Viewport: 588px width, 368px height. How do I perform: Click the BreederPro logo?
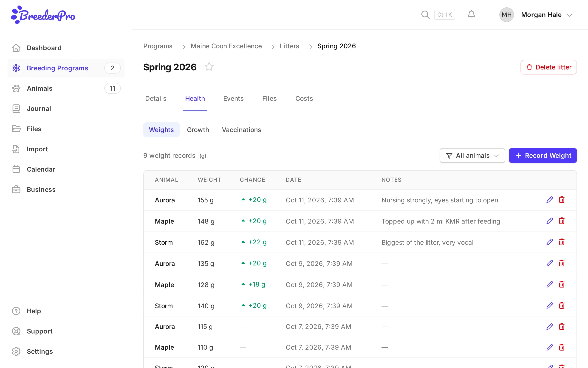pyautogui.click(x=43, y=15)
